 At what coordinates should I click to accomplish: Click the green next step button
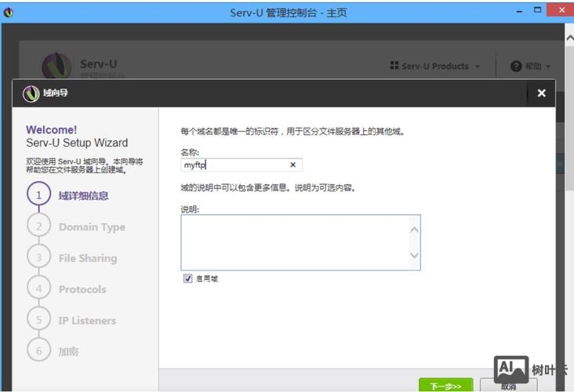pyautogui.click(x=445, y=386)
